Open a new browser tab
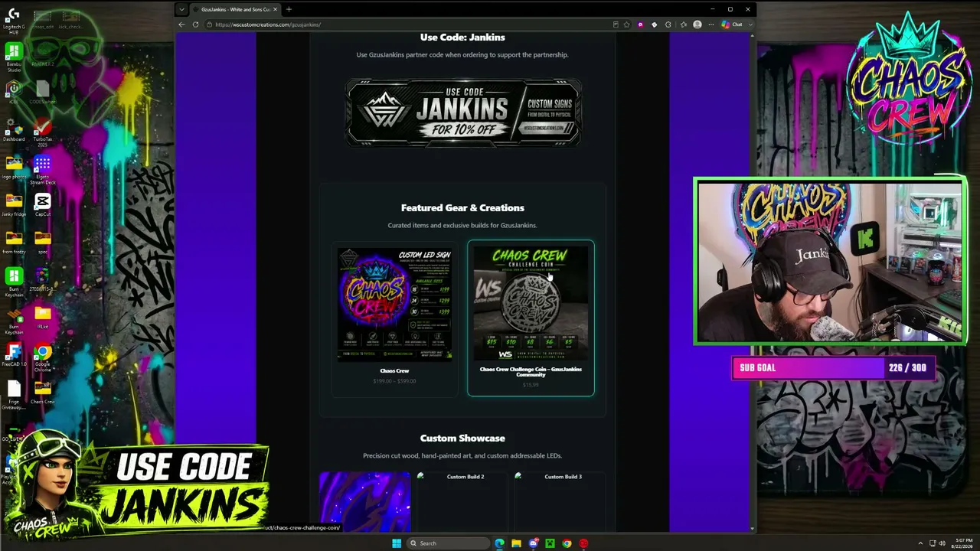Image resolution: width=980 pixels, height=551 pixels. coord(289,9)
